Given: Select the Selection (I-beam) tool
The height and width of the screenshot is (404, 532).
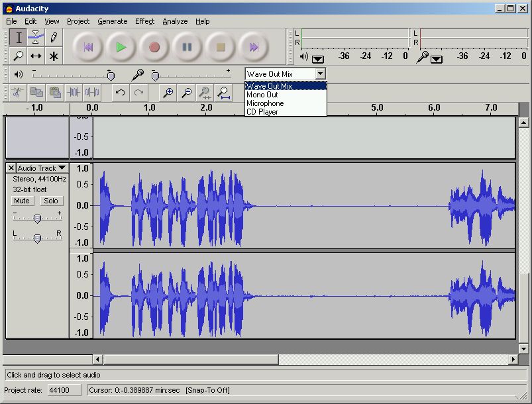Looking at the screenshot, I should [19, 38].
